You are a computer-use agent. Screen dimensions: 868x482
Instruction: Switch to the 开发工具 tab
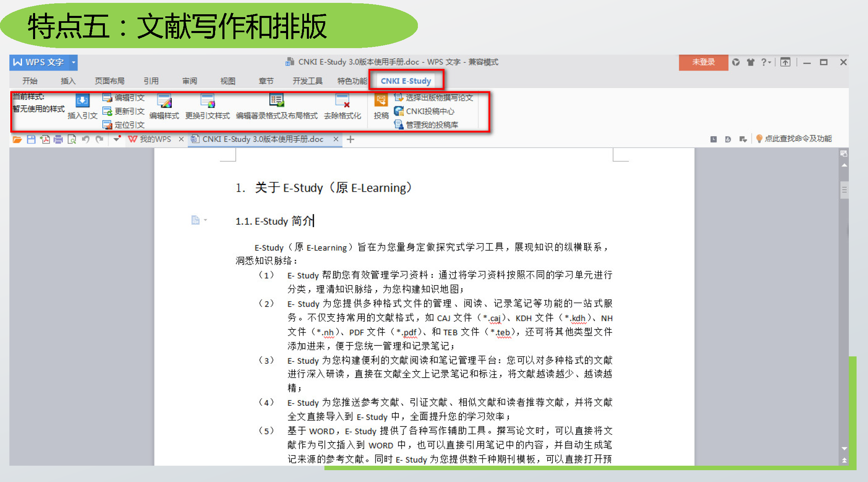tap(307, 81)
